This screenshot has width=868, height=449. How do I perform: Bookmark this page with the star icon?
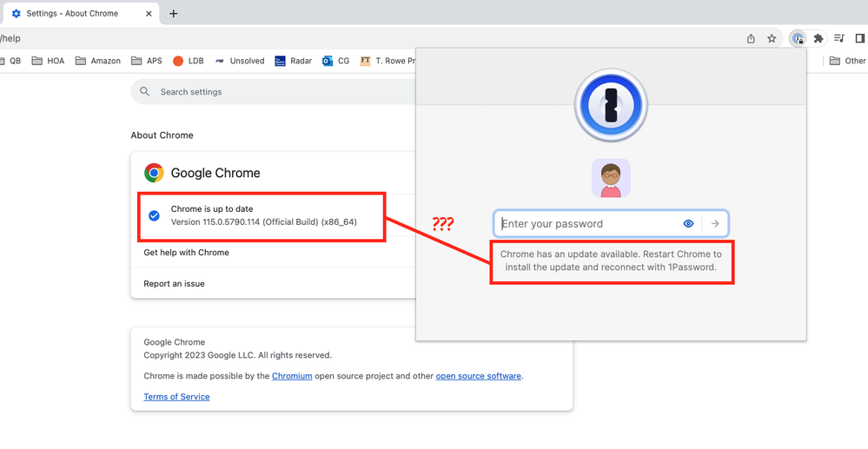(x=772, y=38)
